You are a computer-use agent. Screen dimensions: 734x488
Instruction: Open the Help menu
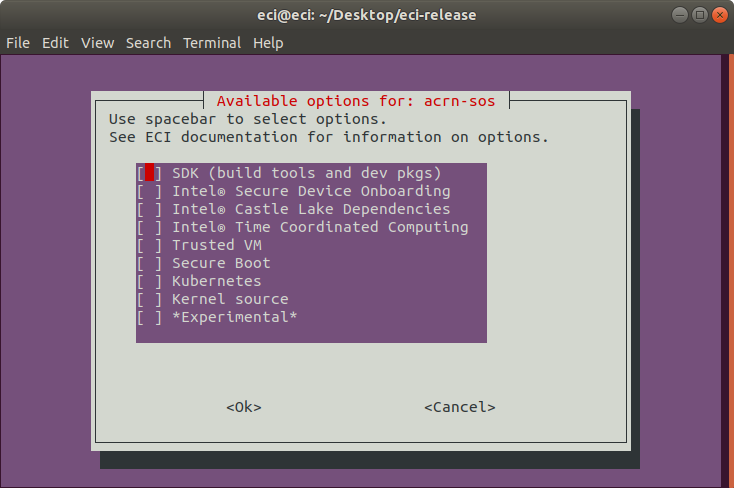click(x=268, y=43)
